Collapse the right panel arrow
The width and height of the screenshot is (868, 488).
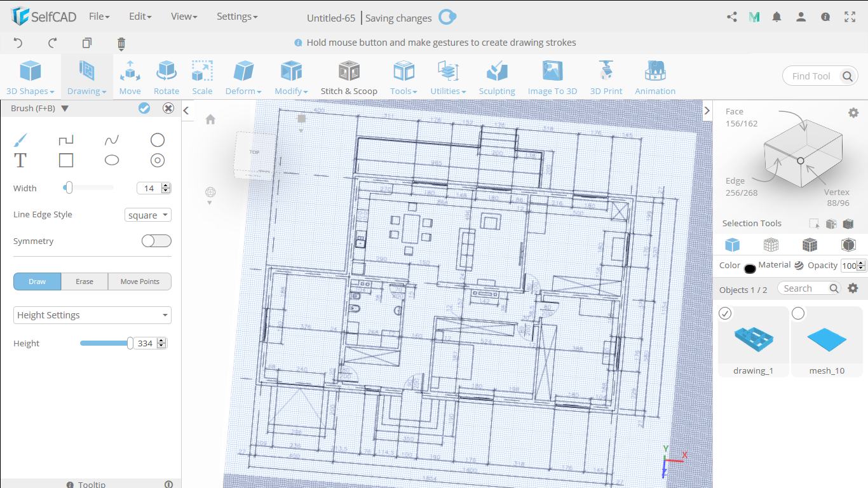coord(707,111)
